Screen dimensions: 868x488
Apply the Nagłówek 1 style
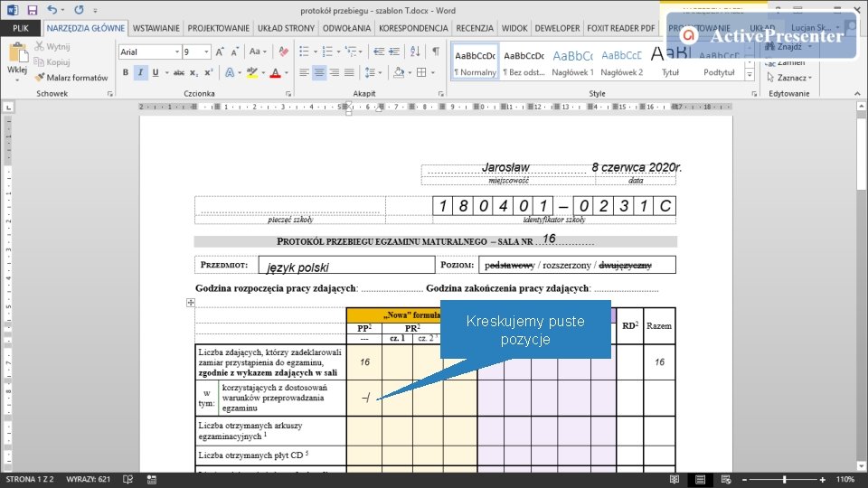[572, 62]
